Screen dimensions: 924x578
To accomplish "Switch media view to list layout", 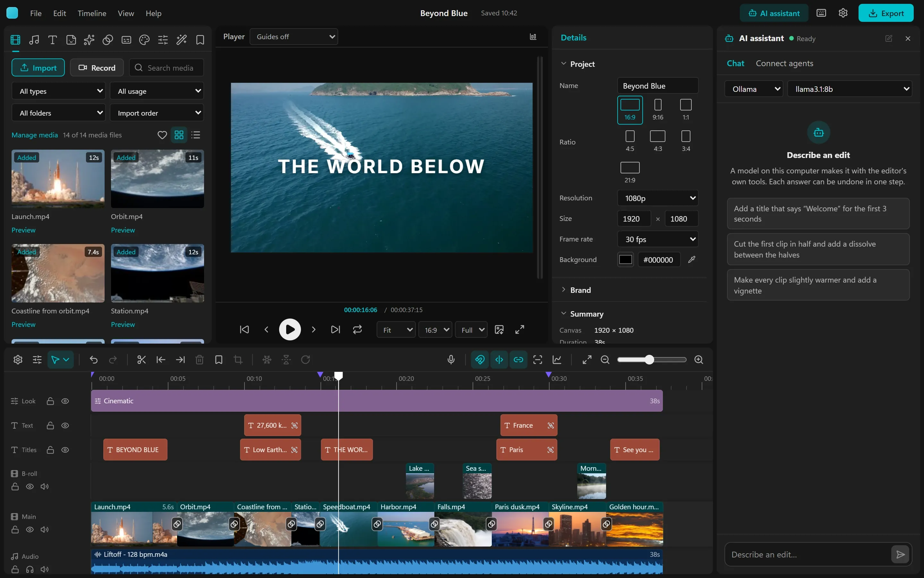I will click(196, 135).
